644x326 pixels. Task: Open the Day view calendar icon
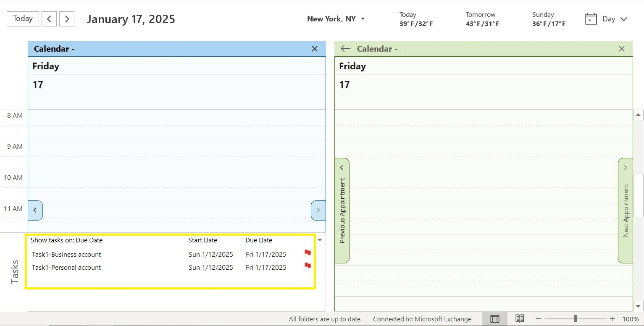[x=591, y=18]
